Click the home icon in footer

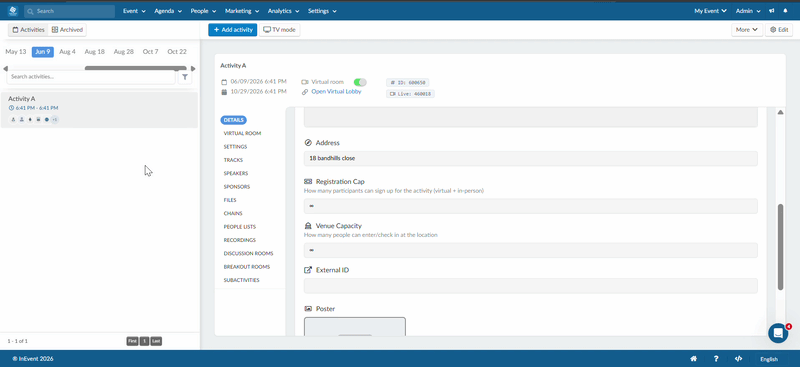[x=693, y=359]
